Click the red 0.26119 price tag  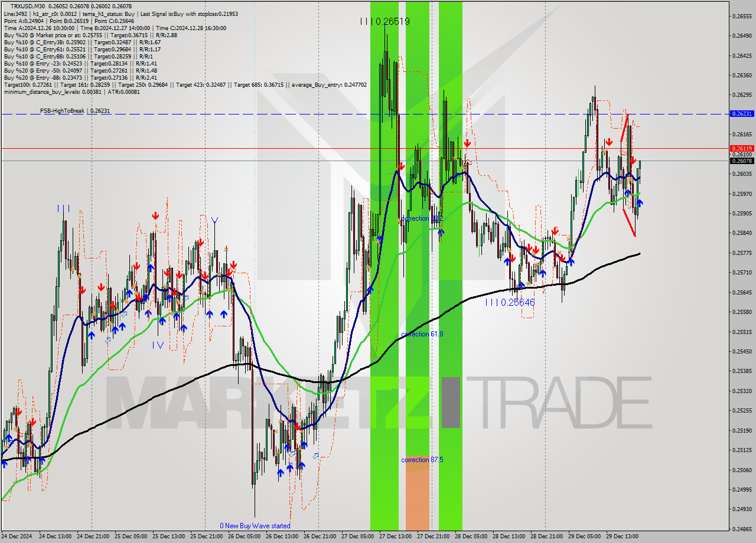pos(741,149)
